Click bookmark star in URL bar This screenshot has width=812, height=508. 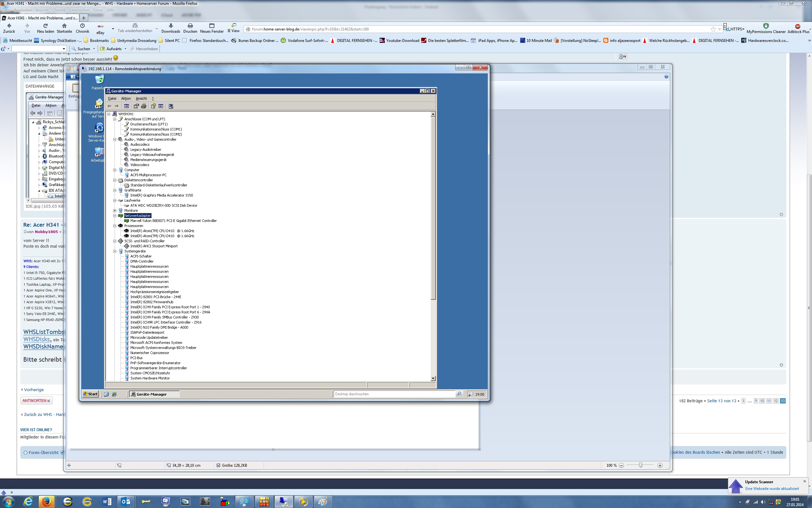point(713,29)
